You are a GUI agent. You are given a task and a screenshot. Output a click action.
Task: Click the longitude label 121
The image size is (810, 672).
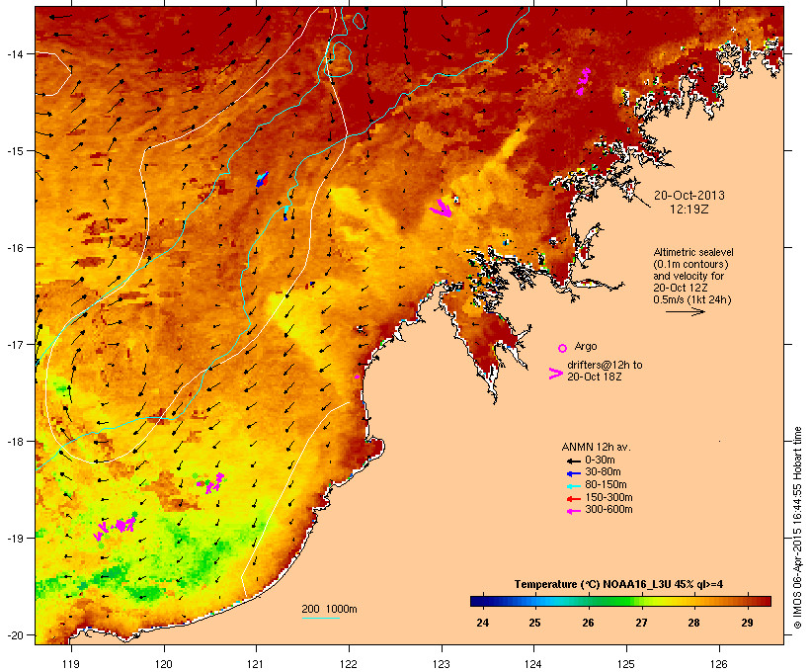click(256, 664)
